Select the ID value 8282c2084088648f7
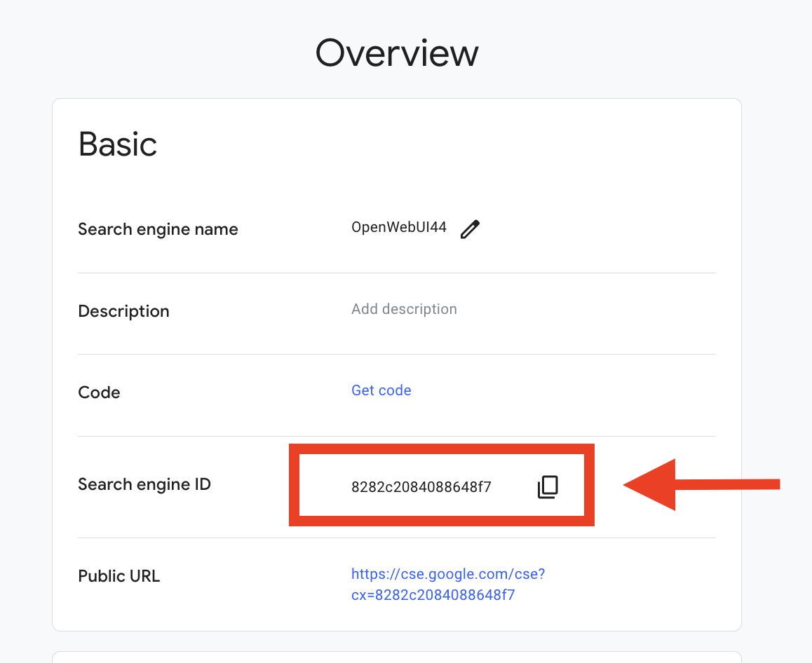 [421, 487]
